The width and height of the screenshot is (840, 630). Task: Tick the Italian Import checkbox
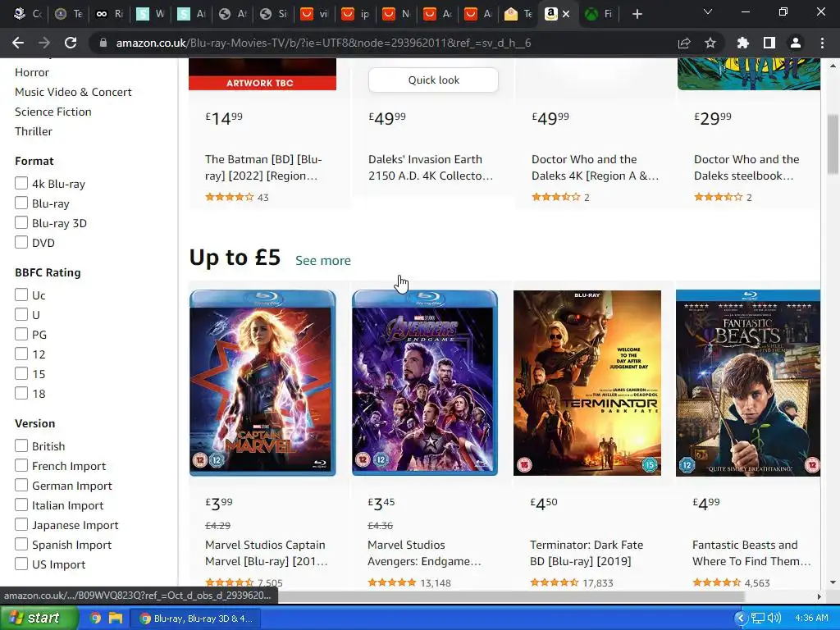[x=21, y=504]
